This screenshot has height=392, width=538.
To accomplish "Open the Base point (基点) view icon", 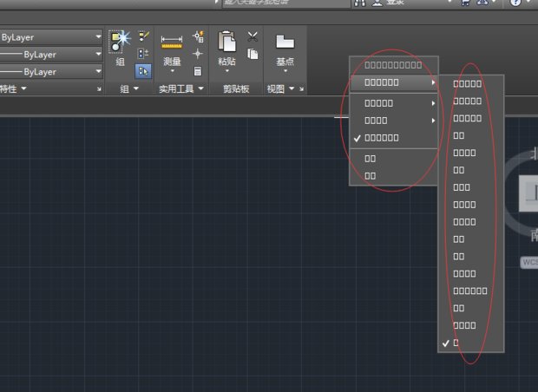I will pos(285,42).
